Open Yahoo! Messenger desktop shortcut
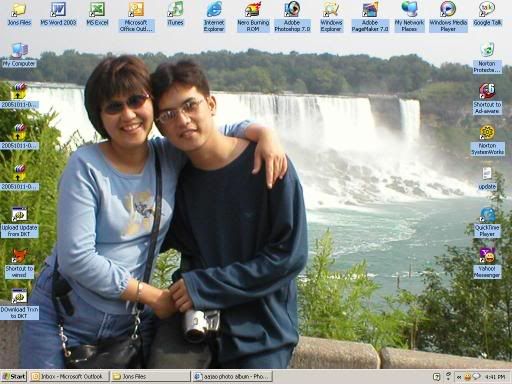Image resolution: width=512 pixels, height=384 pixels. point(487,263)
